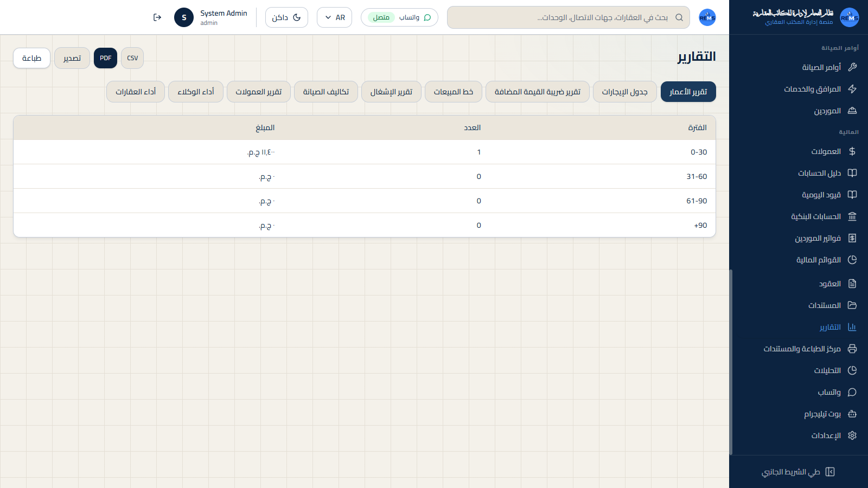
Task: Switch to the occupancy report tab
Action: coord(391,92)
